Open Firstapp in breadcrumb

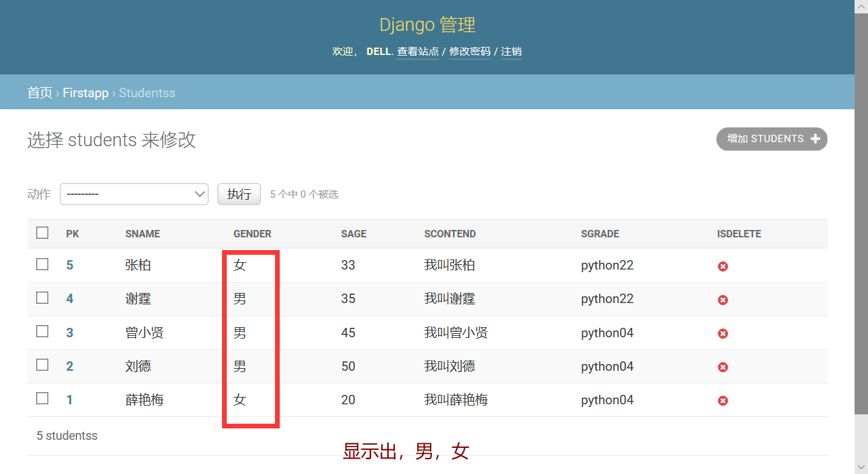click(x=85, y=93)
